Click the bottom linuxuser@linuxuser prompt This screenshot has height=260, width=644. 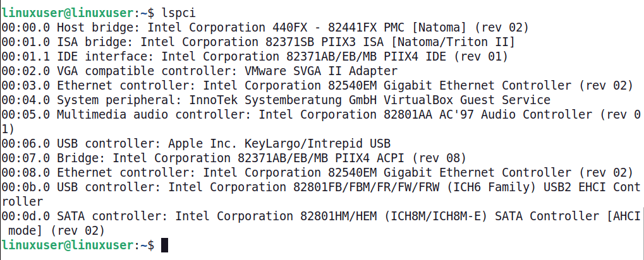pos(68,245)
